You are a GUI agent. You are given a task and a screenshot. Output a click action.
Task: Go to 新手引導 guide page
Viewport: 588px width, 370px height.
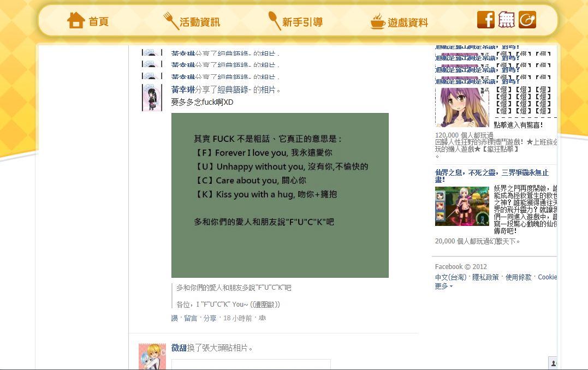coord(295,22)
